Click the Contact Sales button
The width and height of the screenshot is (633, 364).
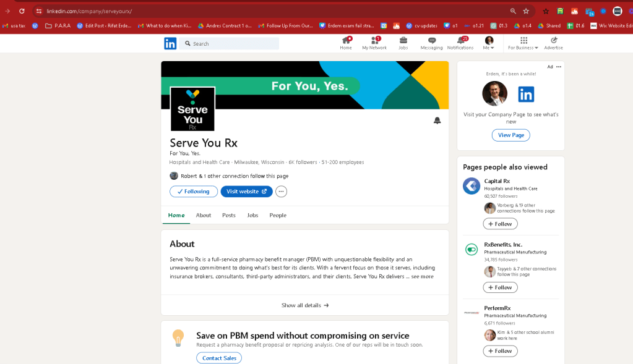click(219, 358)
